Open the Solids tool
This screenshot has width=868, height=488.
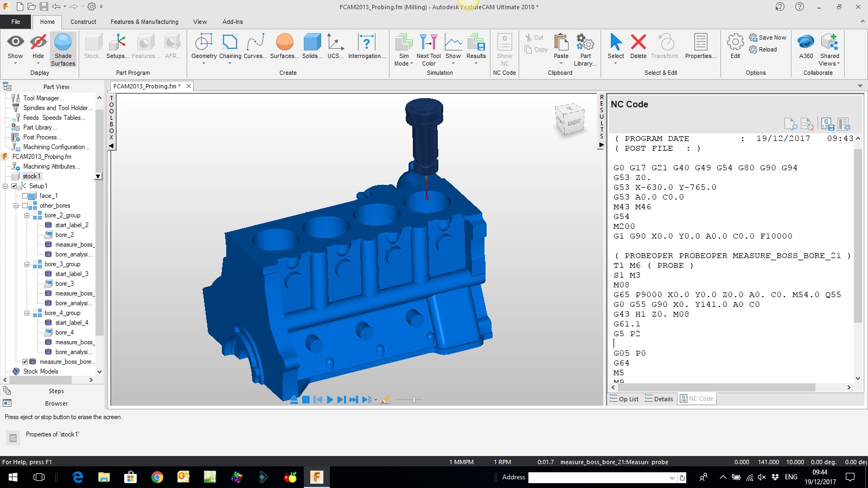pos(312,46)
